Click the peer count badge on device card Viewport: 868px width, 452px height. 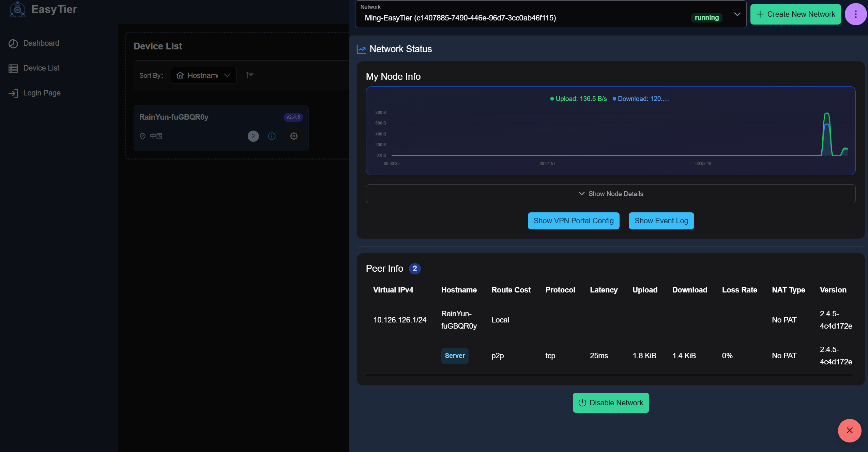[x=253, y=136]
